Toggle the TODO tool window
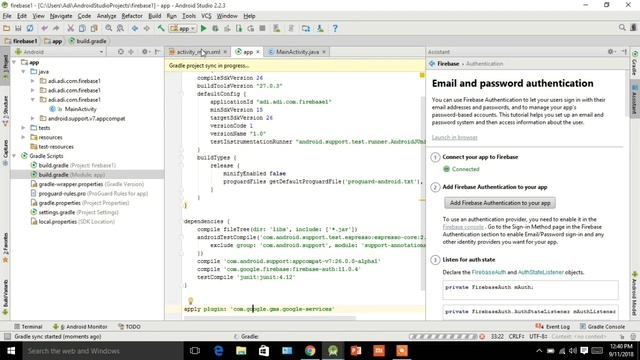Image resolution: width=640 pixels, height=360 pixels. [129, 327]
